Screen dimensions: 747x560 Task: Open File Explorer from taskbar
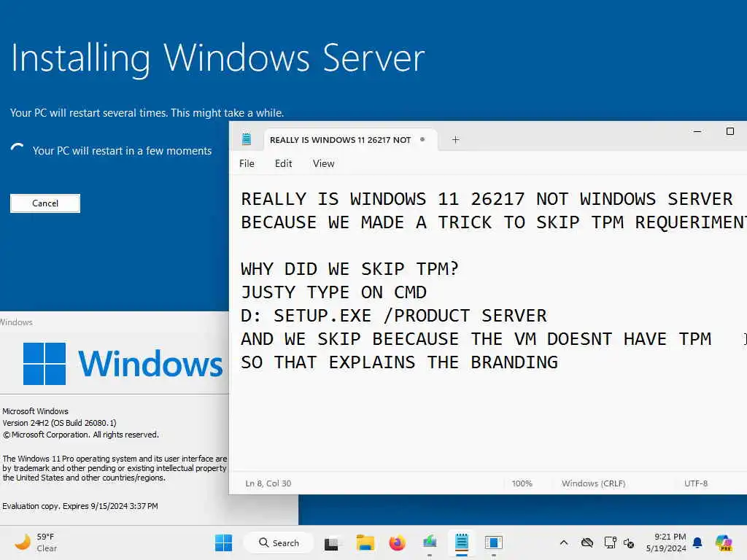click(x=365, y=542)
